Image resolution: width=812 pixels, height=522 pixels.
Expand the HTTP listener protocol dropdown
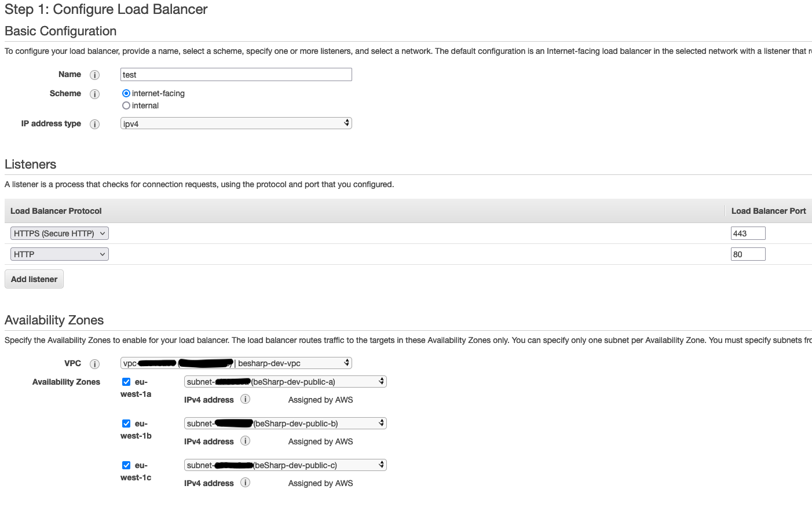(59, 254)
